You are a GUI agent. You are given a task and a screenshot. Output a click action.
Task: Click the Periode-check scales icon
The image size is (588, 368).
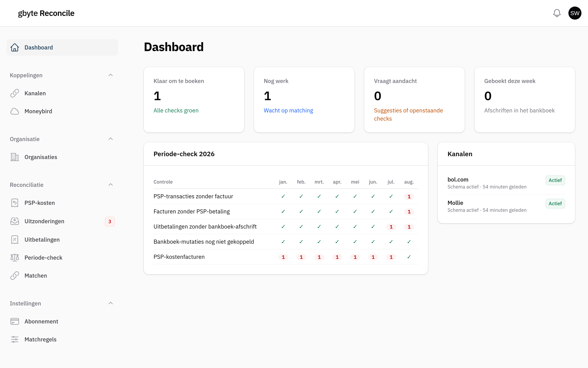tap(14, 258)
